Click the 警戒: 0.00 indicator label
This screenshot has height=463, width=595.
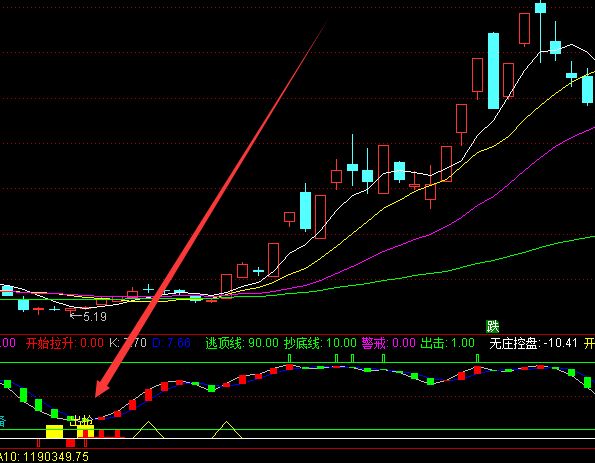click(389, 343)
